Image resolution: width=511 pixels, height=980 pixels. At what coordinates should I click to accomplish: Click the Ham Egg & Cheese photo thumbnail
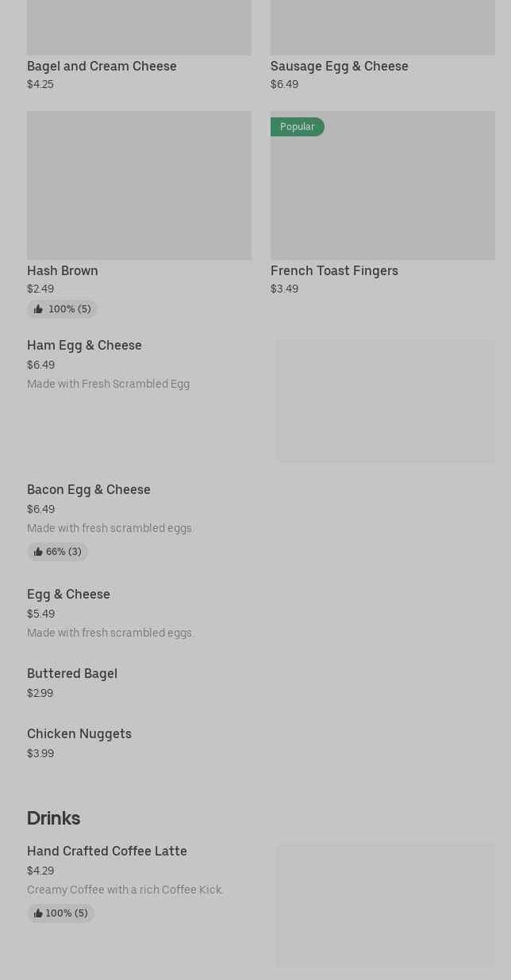(x=385, y=400)
